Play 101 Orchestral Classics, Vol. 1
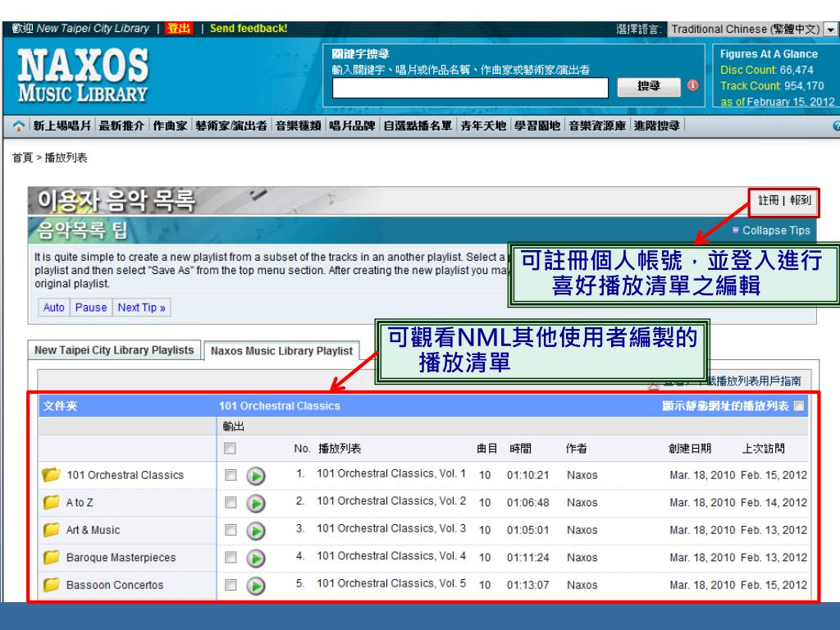 (x=256, y=476)
